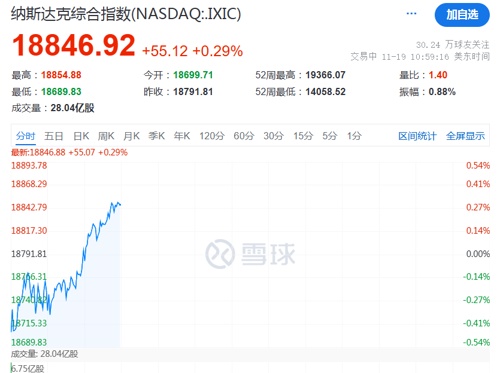Open the 年K yearly chart tab
Viewport: 500px width, 373px height.
(182, 136)
